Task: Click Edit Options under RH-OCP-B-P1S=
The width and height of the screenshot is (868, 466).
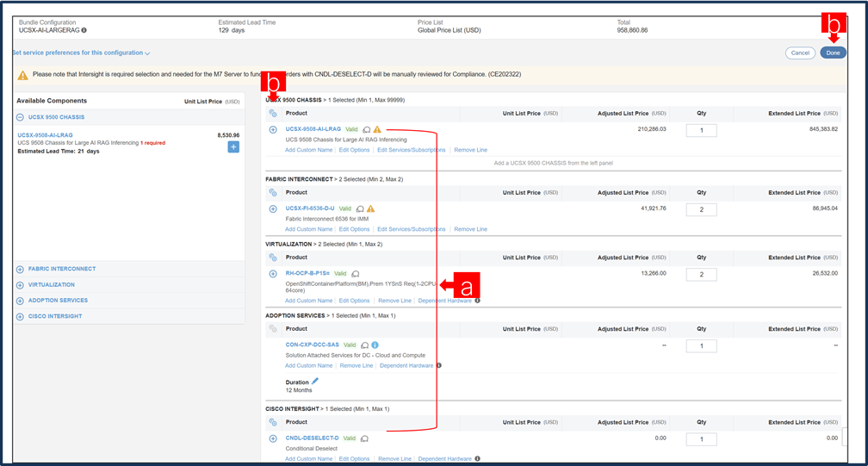Action: 354,301
